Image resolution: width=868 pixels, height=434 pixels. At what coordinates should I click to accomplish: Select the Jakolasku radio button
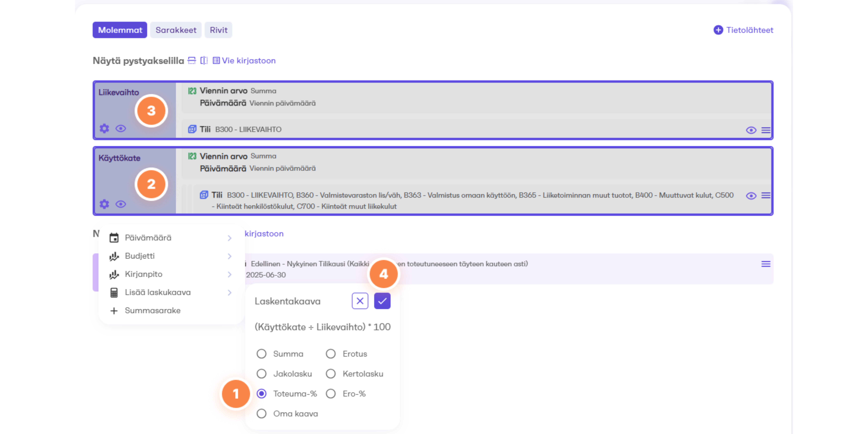point(261,374)
